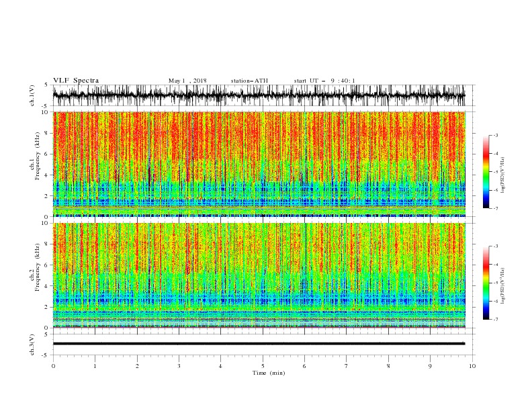Click the ch.1 spectrogram plot area

259,164
